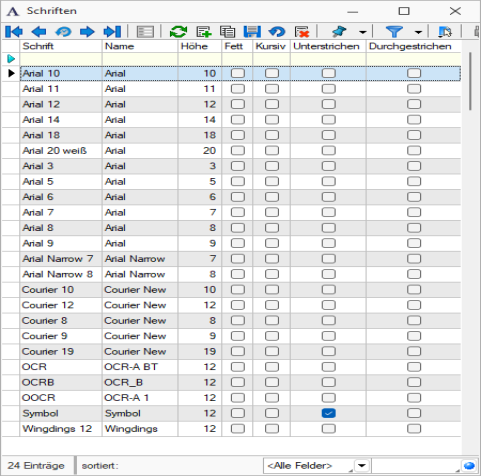Image resolution: width=481 pixels, height=476 pixels.
Task: Click the Durchgestrichen column header
Action: tap(414, 46)
